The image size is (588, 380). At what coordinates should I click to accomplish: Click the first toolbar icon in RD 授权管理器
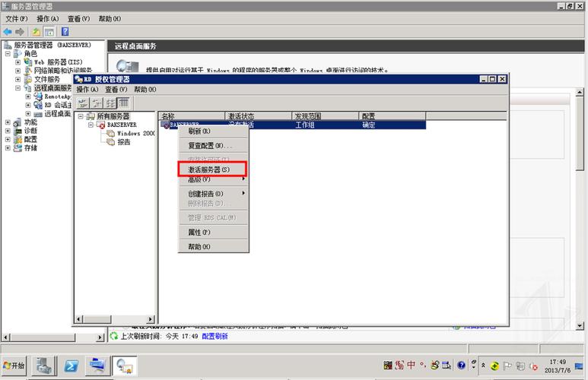[x=82, y=103]
